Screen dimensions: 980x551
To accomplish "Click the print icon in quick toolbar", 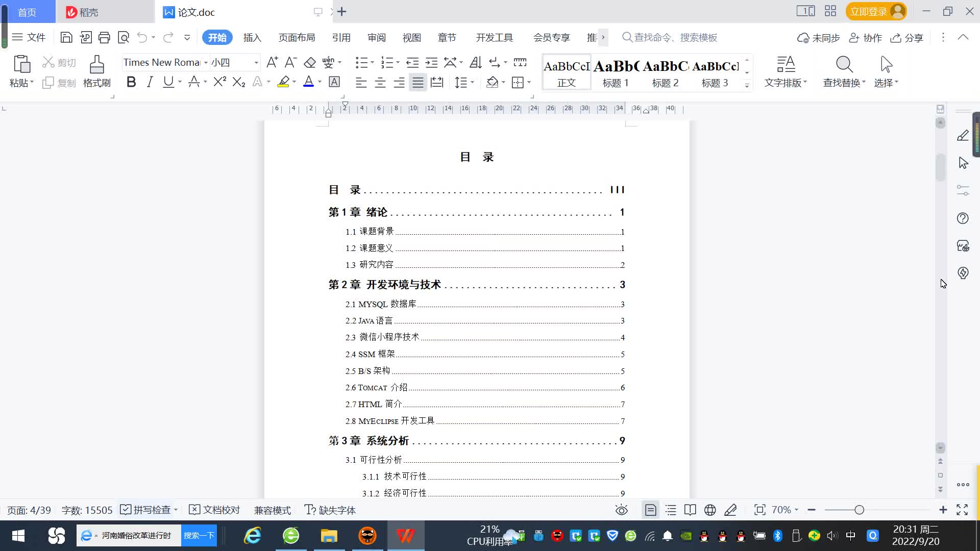I will click(x=104, y=37).
